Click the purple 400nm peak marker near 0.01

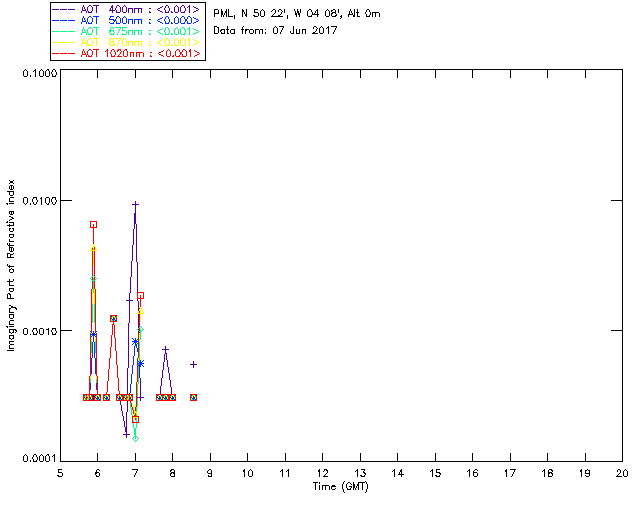(x=136, y=204)
